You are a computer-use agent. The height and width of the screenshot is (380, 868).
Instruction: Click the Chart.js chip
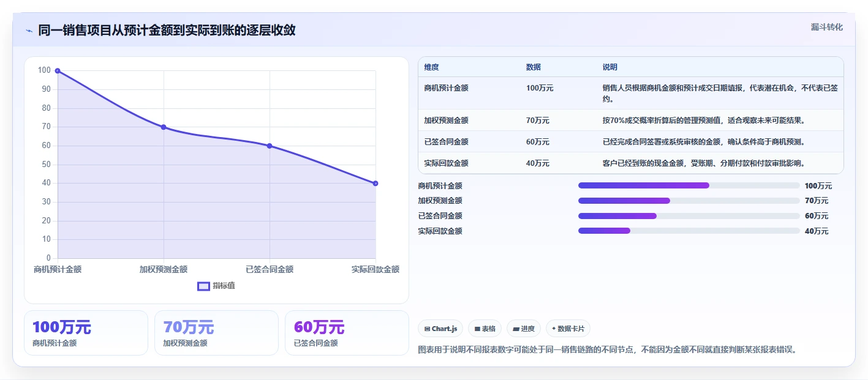(440, 329)
